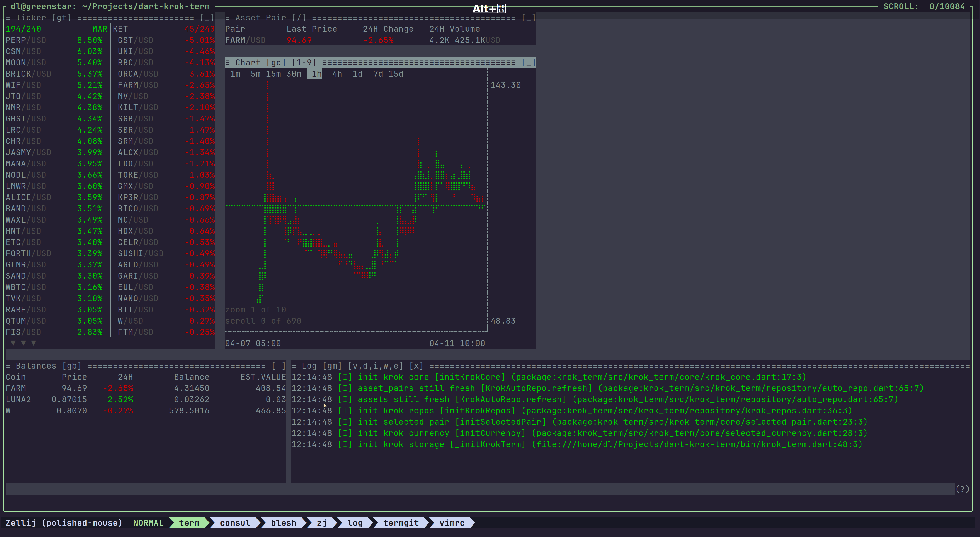Click the FARM/USD pair in Asset Pair

(x=245, y=40)
